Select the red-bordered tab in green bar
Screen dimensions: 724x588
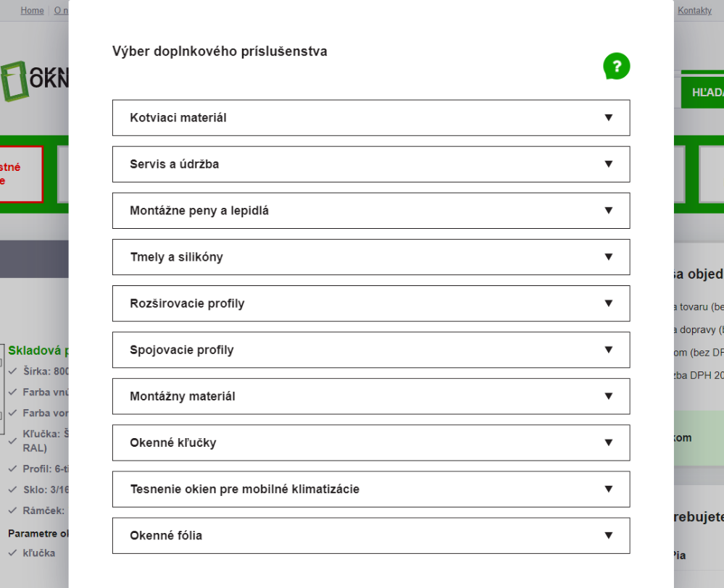coord(20,174)
